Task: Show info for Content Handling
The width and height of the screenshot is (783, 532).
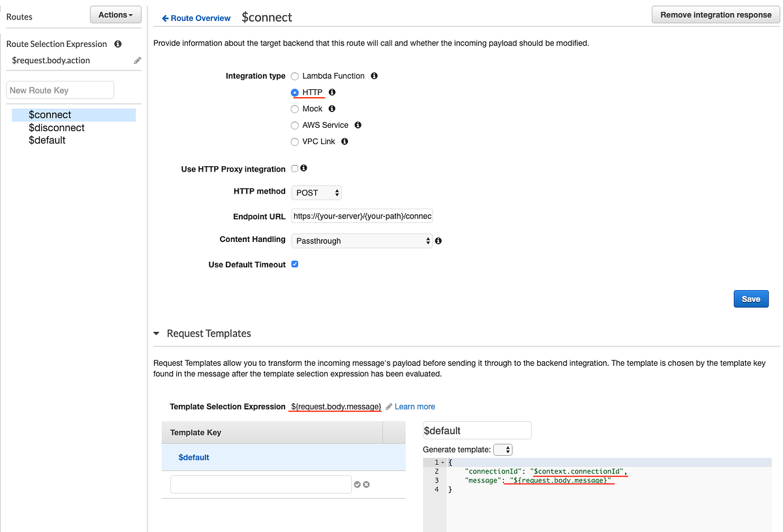Action: coord(438,241)
